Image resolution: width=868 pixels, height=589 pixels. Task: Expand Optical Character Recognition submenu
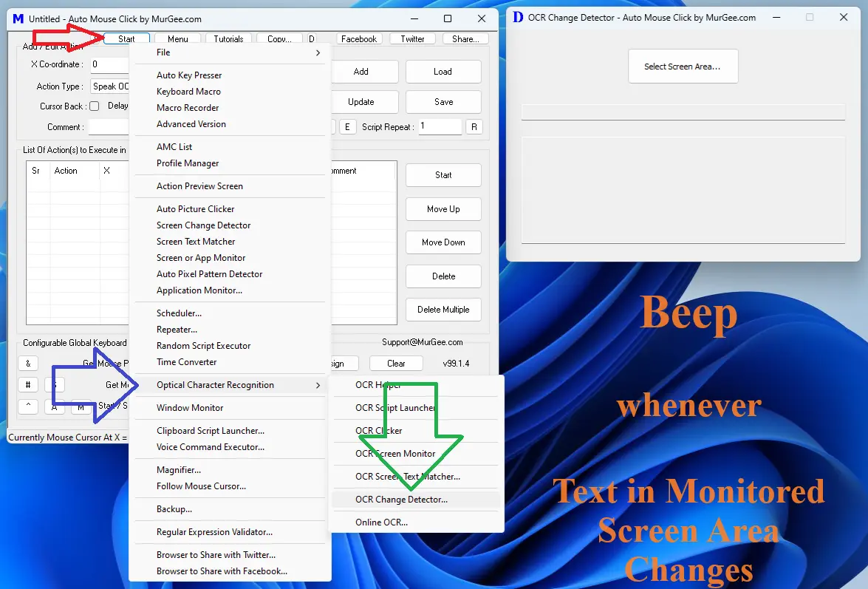click(x=230, y=385)
